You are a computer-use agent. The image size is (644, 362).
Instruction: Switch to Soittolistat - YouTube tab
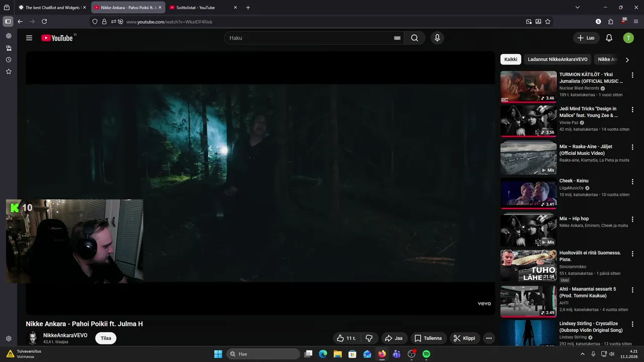(204, 8)
